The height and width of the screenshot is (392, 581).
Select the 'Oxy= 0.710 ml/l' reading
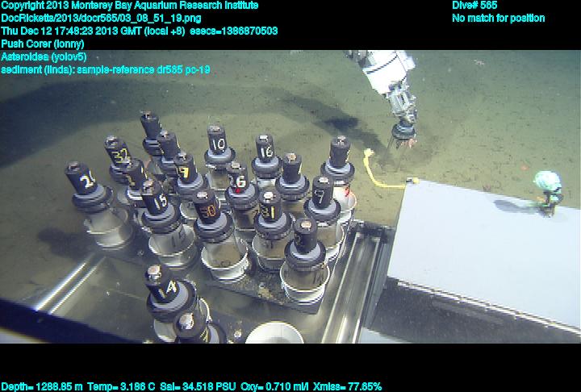click(x=274, y=386)
